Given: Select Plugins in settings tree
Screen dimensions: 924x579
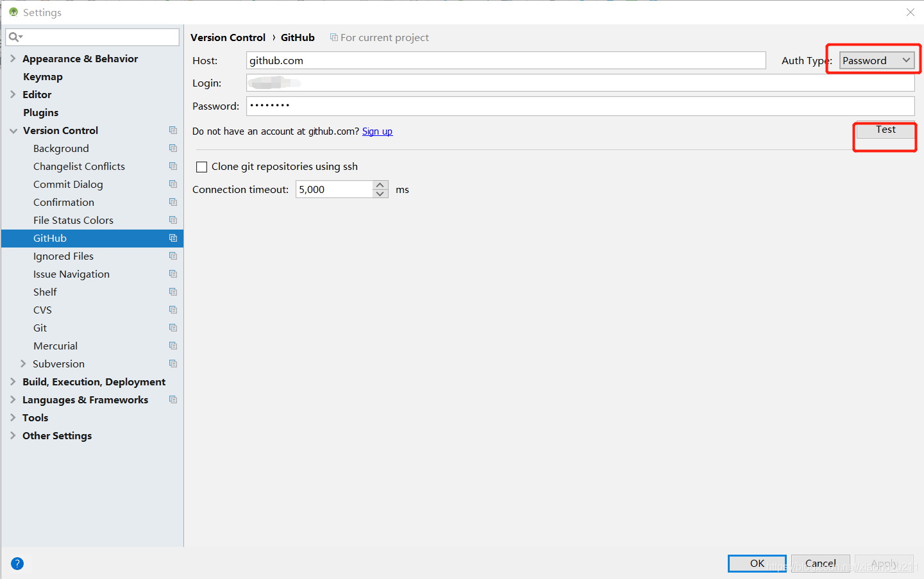Looking at the screenshot, I should tap(41, 112).
